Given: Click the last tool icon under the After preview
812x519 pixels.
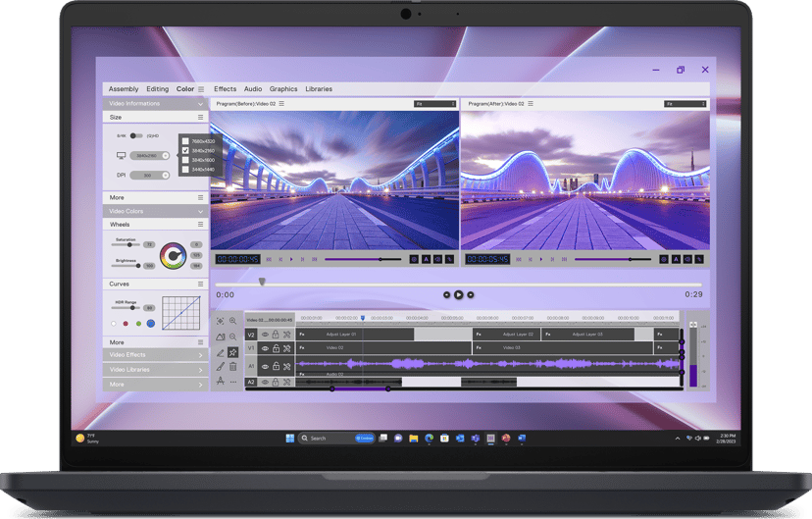Looking at the screenshot, I should click(699, 259).
